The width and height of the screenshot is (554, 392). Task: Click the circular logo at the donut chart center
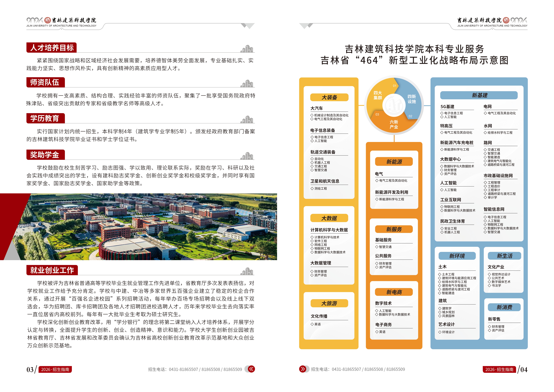tap(394, 105)
